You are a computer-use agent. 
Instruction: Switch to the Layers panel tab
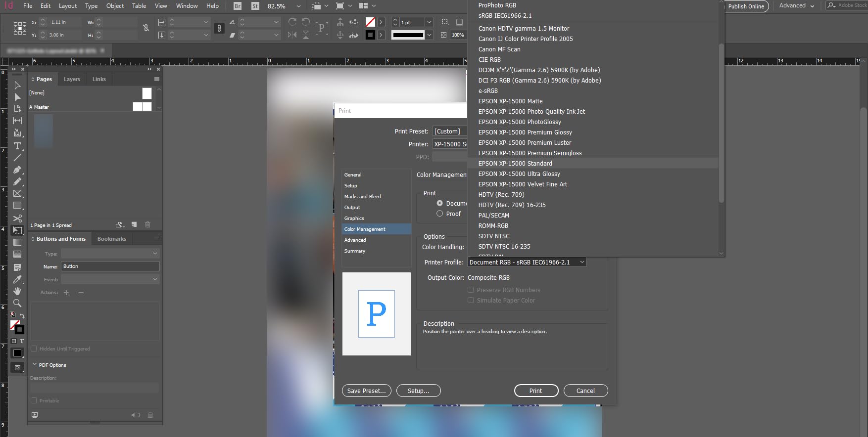click(72, 79)
